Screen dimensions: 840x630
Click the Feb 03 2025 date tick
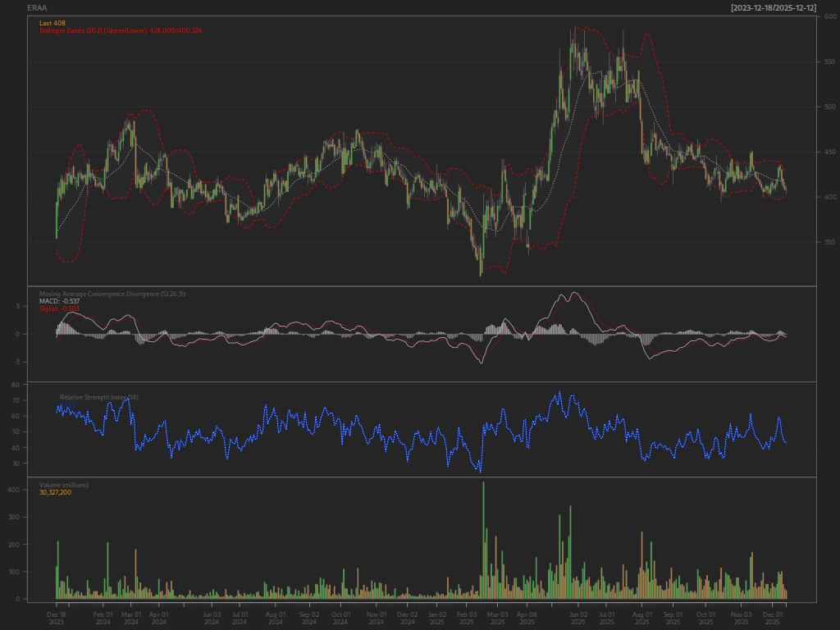point(467,619)
